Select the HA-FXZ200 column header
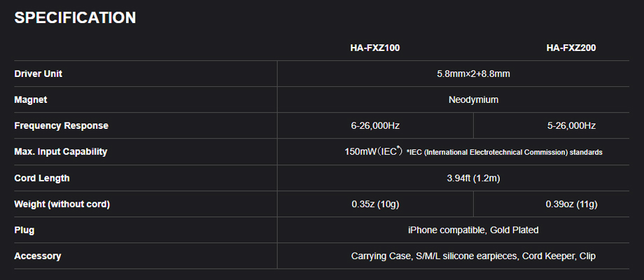 [571, 48]
